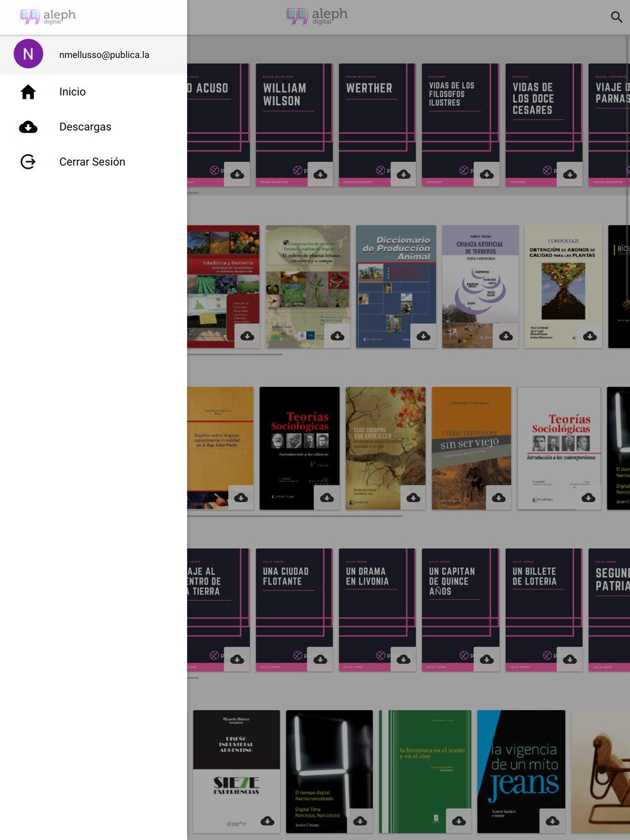The width and height of the screenshot is (630, 840).
Task: Open the Descargas menu entry
Action: [x=93, y=127]
